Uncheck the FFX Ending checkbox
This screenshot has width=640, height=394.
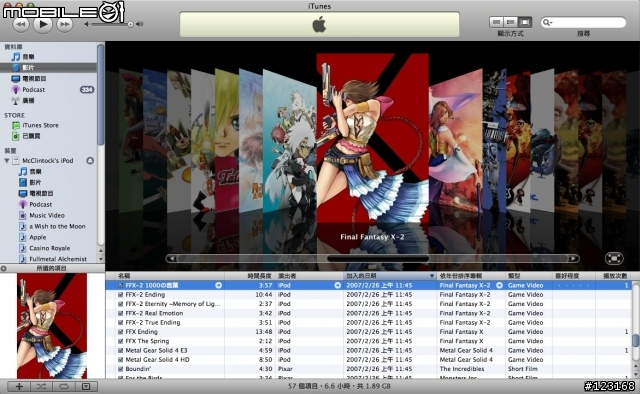120,332
